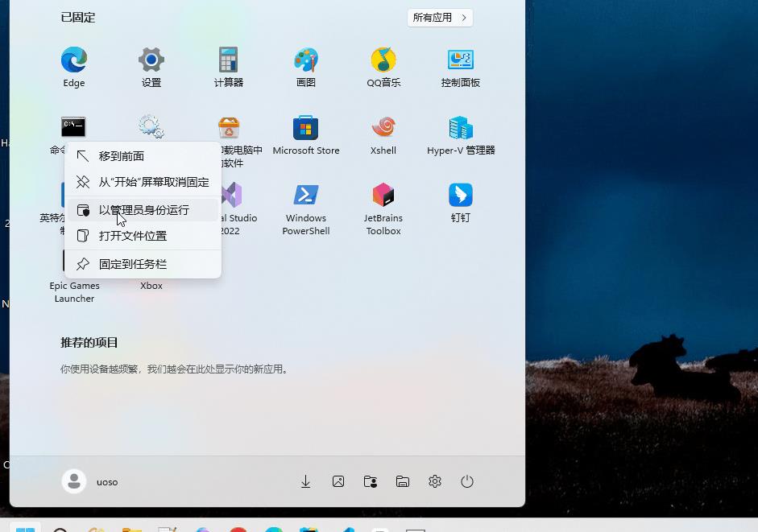The width and height of the screenshot is (758, 532).
Task: Open the power options button
Action: pos(467,481)
